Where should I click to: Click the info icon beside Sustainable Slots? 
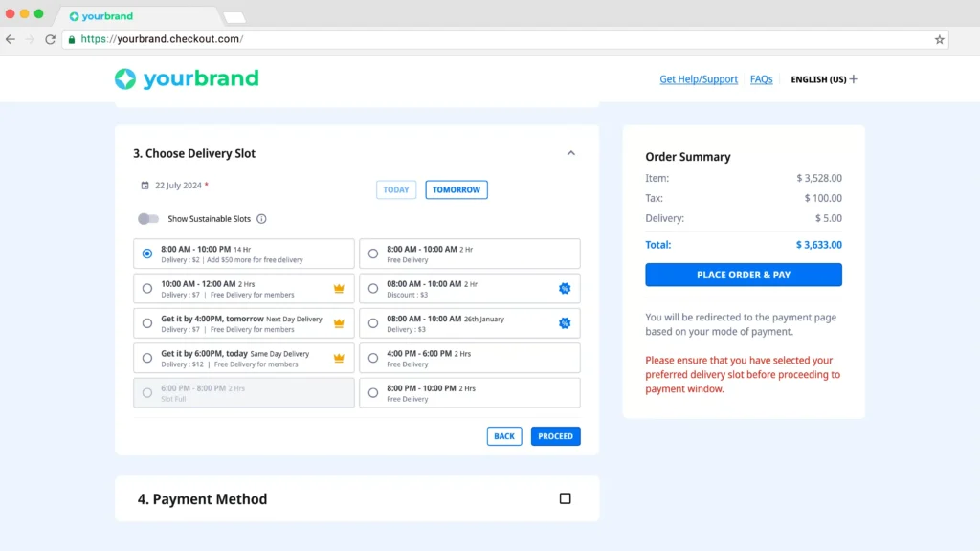[261, 219]
